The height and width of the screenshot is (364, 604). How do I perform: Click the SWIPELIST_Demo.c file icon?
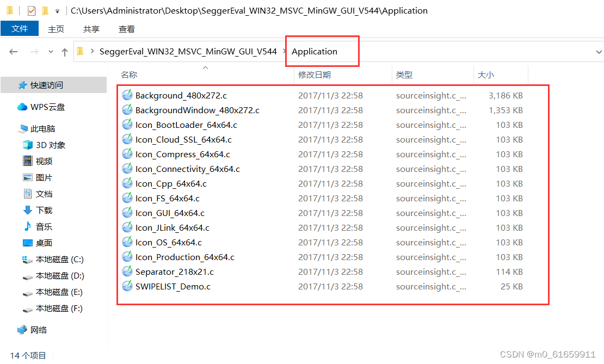pyautogui.click(x=127, y=286)
